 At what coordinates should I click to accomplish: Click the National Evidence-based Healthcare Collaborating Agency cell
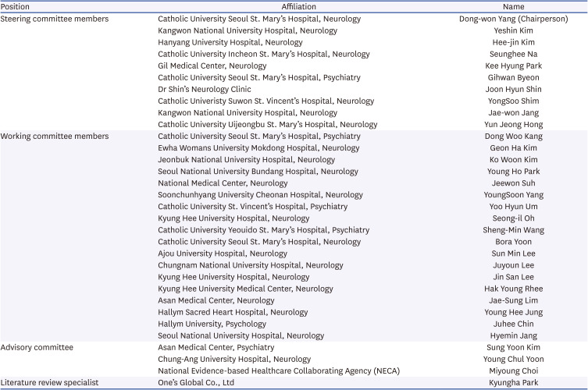(279, 370)
